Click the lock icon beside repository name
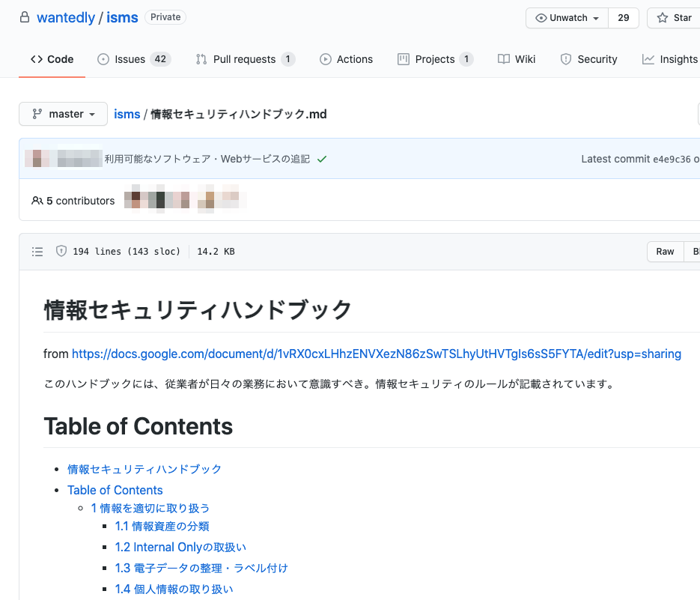 (x=25, y=17)
